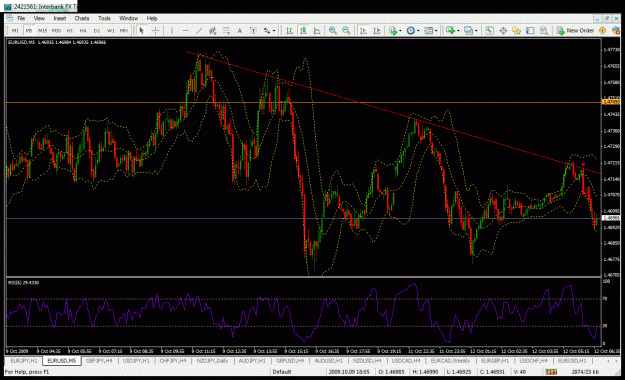Select the Fibonacci retracement tool
This screenshot has width=625, height=380.
226,31
